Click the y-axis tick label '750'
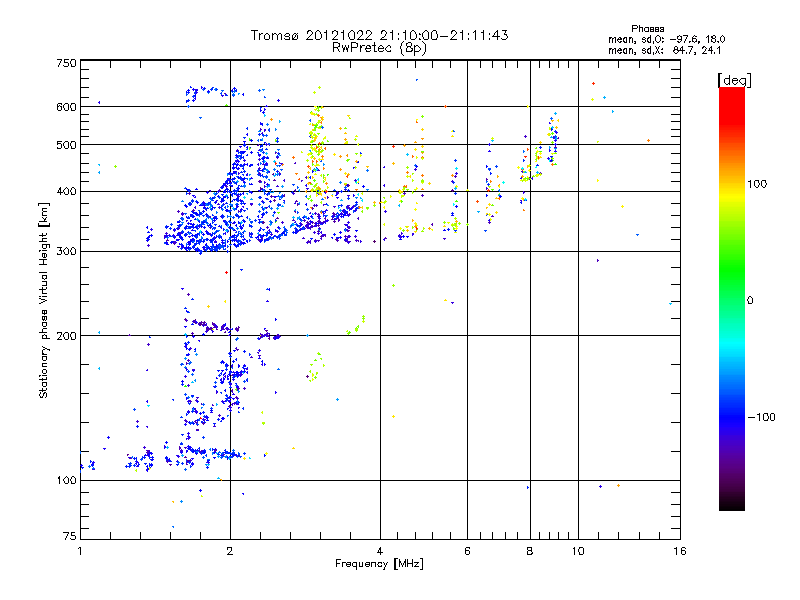This screenshot has height=600, width=800. [x=66, y=63]
